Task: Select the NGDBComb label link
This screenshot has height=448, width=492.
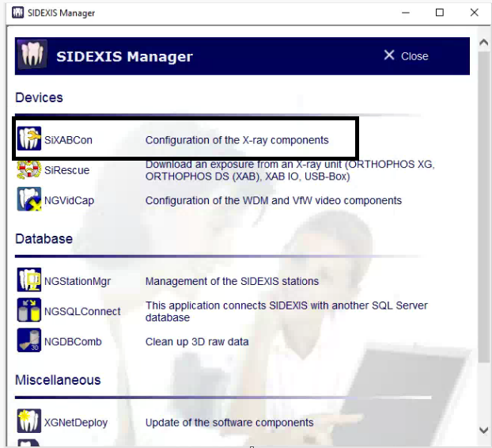Action: [73, 342]
